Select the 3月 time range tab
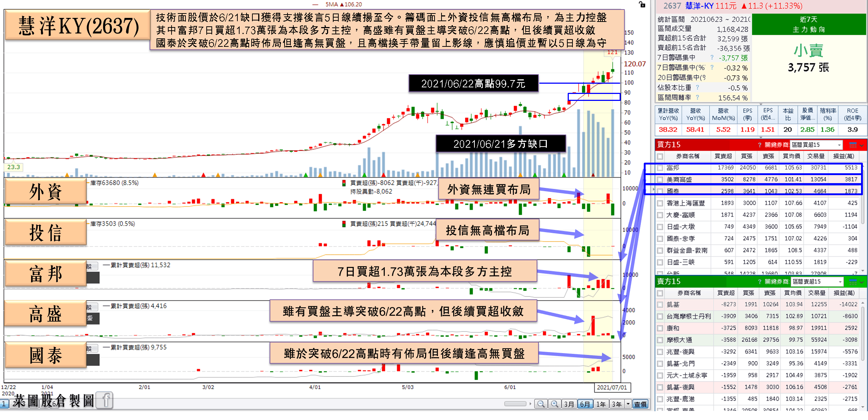The height and width of the screenshot is (420, 868). coord(569,404)
